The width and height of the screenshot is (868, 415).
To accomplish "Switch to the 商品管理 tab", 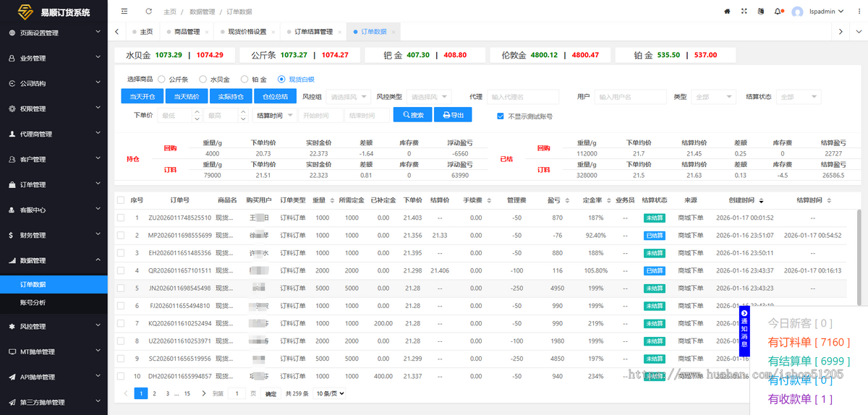I will point(187,32).
